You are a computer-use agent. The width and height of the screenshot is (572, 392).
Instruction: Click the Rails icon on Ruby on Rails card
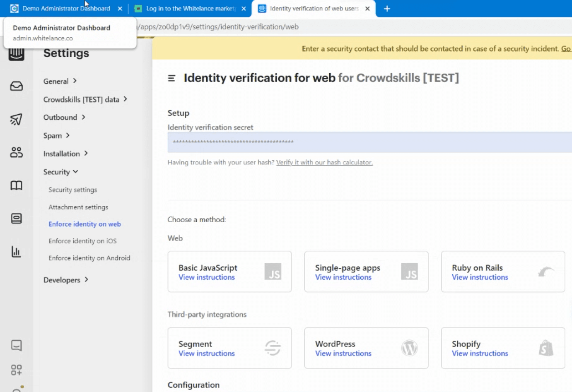(546, 272)
